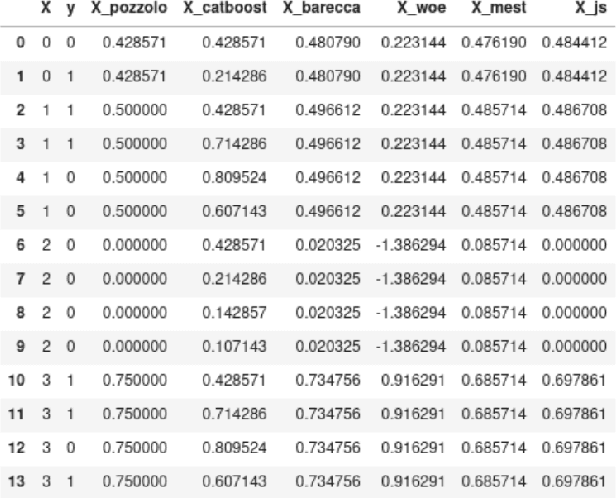The width and height of the screenshot is (616, 498).
Task: Click the X_mest column header
Action: point(499,8)
